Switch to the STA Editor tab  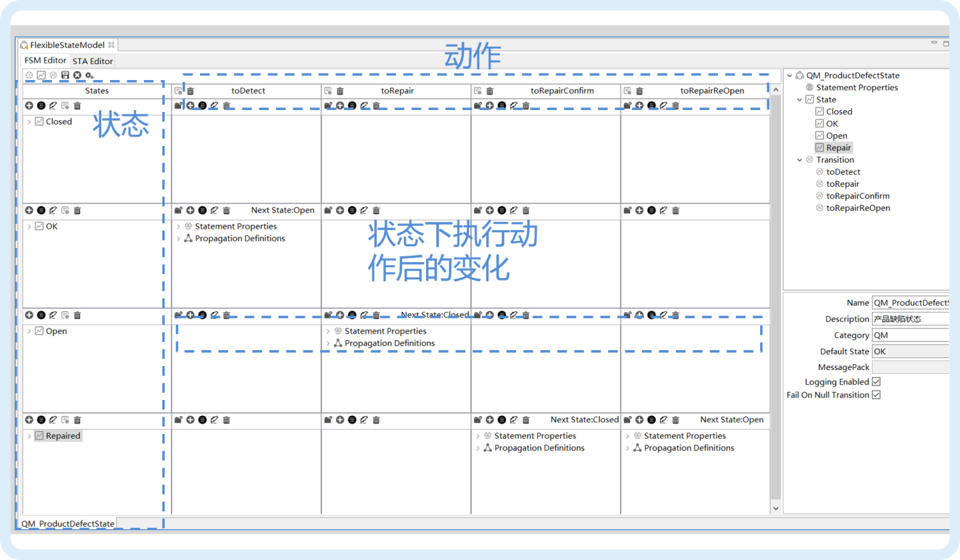(x=93, y=61)
